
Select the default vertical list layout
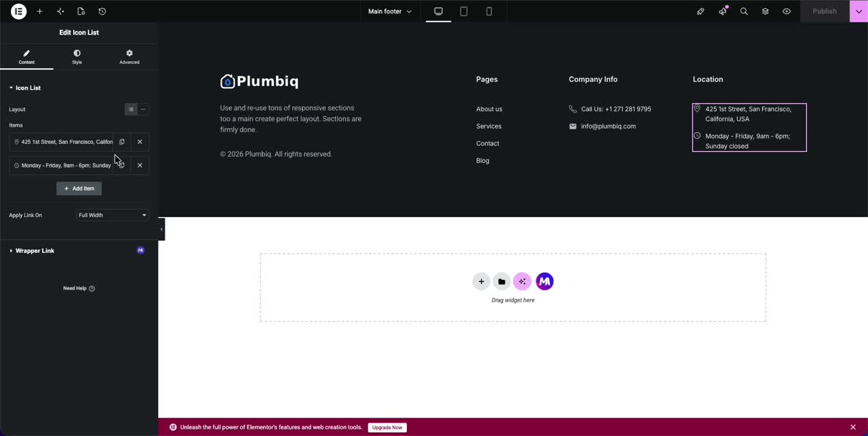point(131,109)
